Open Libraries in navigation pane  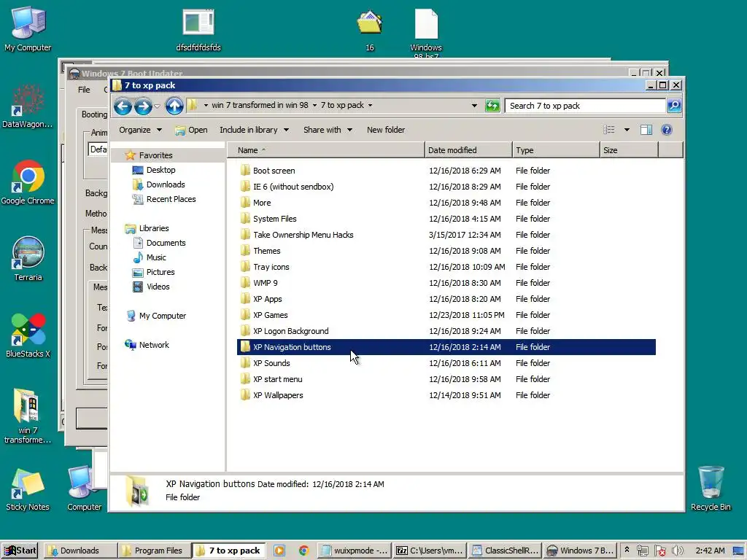tap(153, 228)
